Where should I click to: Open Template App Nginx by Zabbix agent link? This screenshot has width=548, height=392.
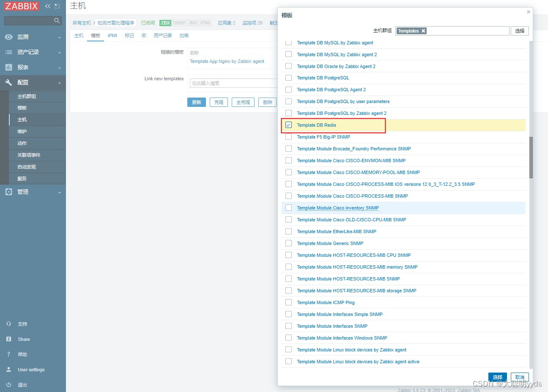point(227,61)
